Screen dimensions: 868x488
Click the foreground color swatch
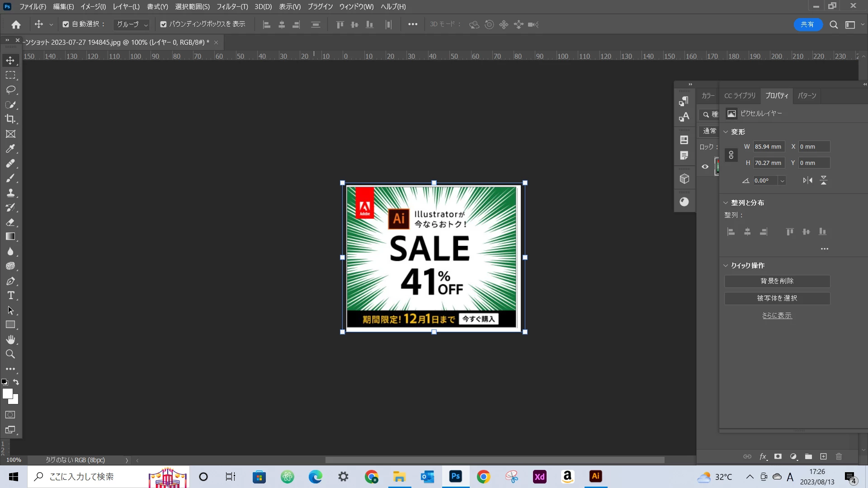point(7,394)
